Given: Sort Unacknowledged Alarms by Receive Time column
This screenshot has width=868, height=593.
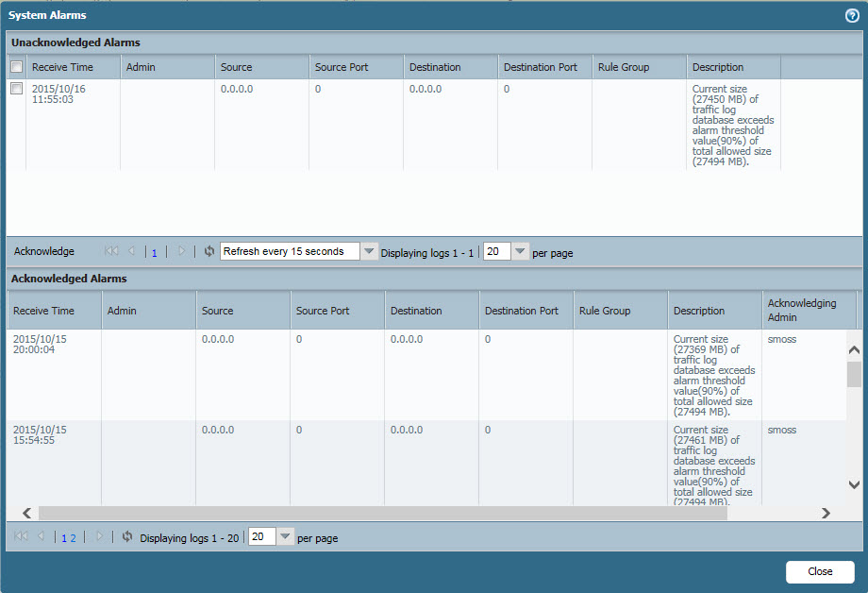Looking at the screenshot, I should click(62, 67).
